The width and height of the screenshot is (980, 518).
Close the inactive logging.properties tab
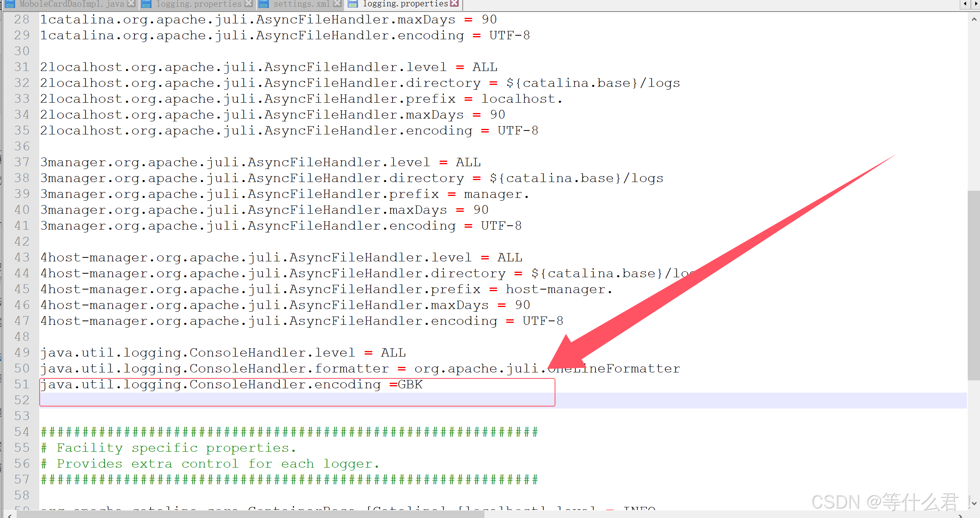pos(249,4)
